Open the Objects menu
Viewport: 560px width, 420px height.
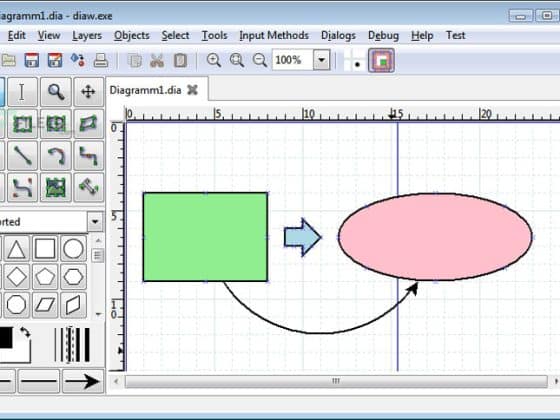(x=132, y=35)
